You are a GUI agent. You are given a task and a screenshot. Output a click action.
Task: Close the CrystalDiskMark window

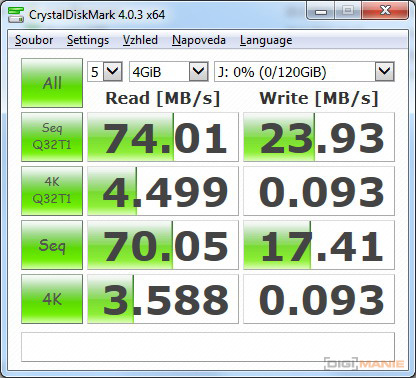click(x=385, y=12)
